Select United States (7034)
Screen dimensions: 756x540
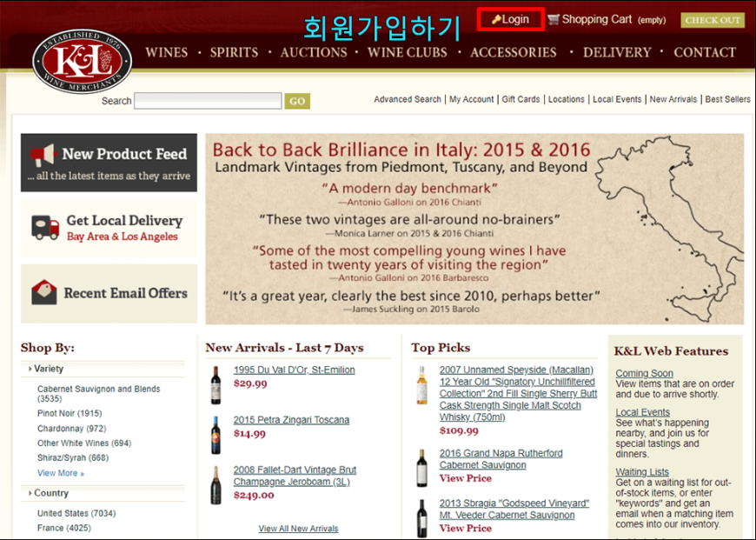point(76,513)
